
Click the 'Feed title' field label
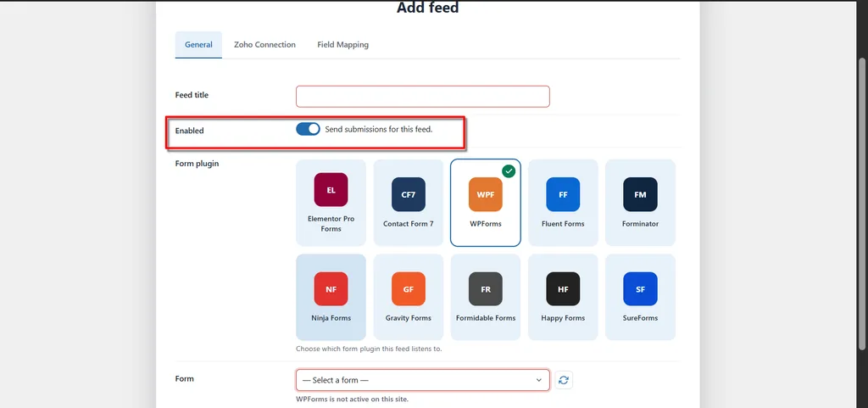click(x=192, y=95)
